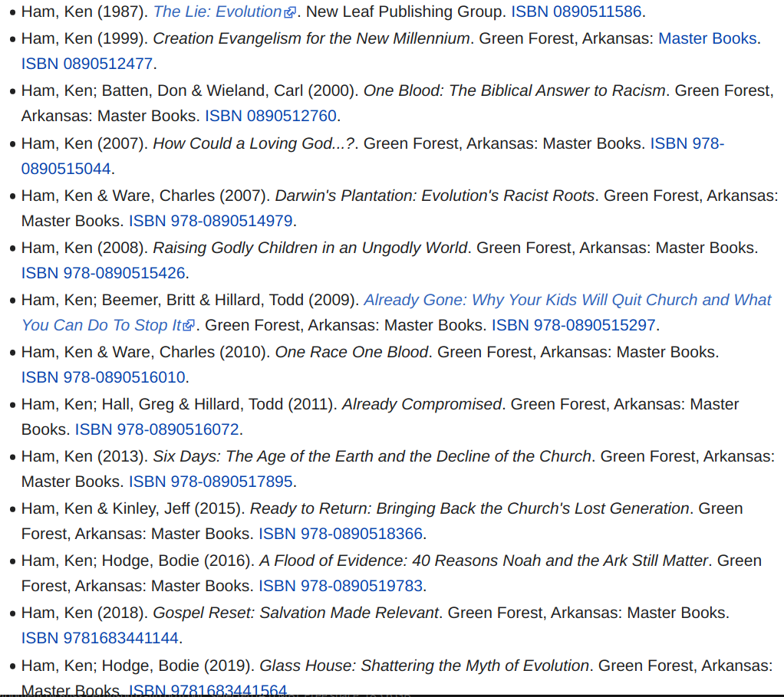Click the Gospel Reset: Salvation Made Relevant title
The image size is (784, 697).
(295, 613)
